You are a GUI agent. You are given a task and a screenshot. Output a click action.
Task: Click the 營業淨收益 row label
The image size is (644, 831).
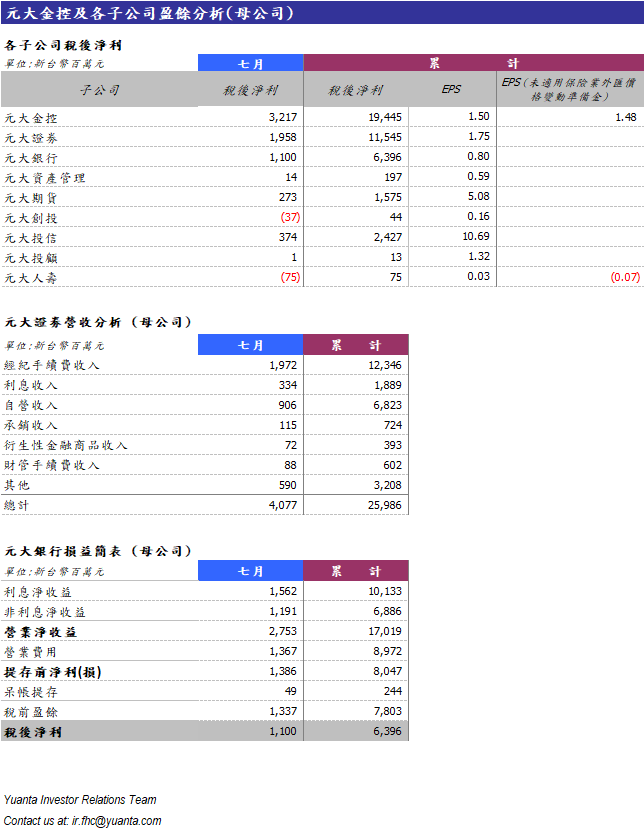pos(40,632)
